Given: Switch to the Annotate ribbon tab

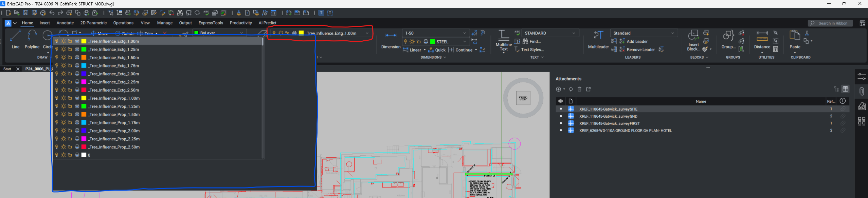Looking at the screenshot, I should point(65,23).
